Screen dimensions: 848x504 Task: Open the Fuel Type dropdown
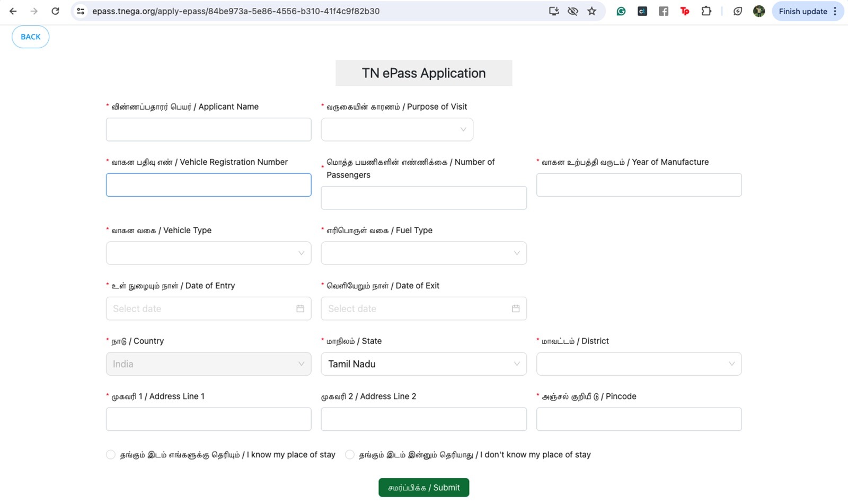423,253
